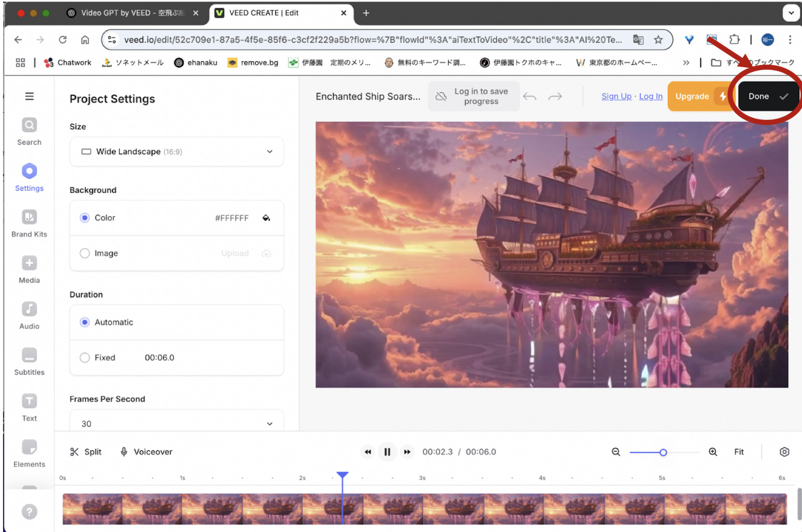Select the Settings sidebar tab
This screenshot has width=802, height=532.
29,178
